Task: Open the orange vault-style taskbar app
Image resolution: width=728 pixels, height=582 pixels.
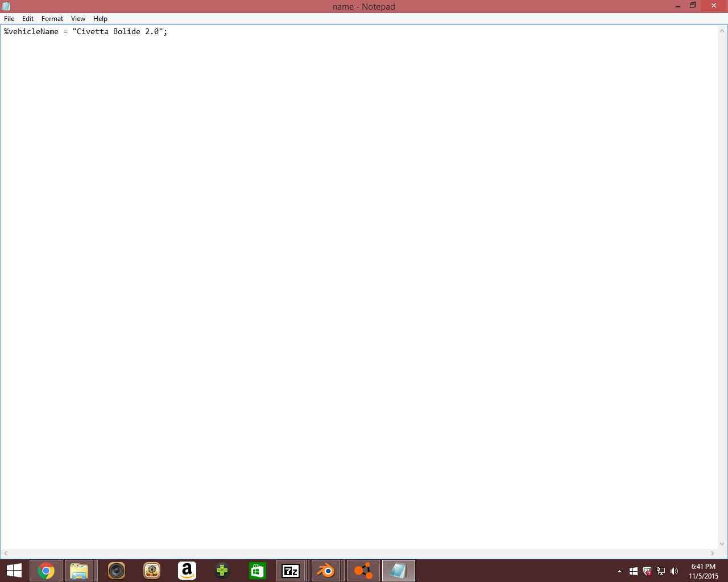Action: (x=152, y=571)
